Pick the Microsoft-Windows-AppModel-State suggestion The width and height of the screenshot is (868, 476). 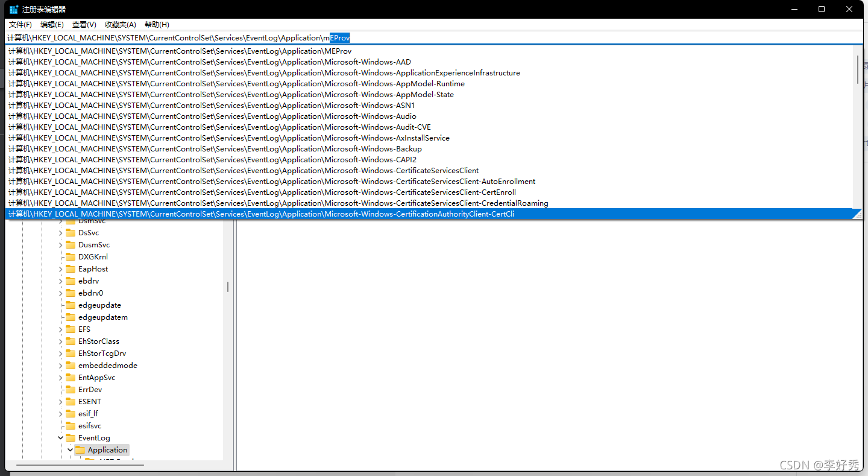[429, 95]
